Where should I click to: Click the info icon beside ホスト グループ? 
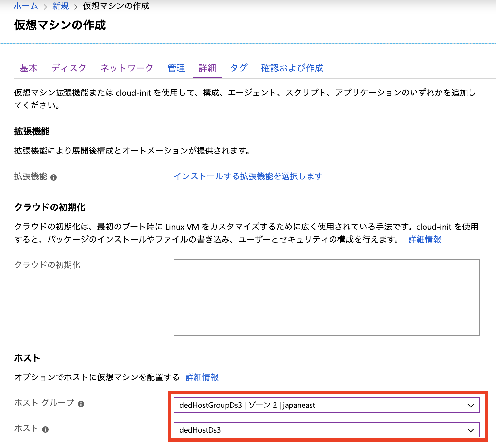(x=81, y=404)
